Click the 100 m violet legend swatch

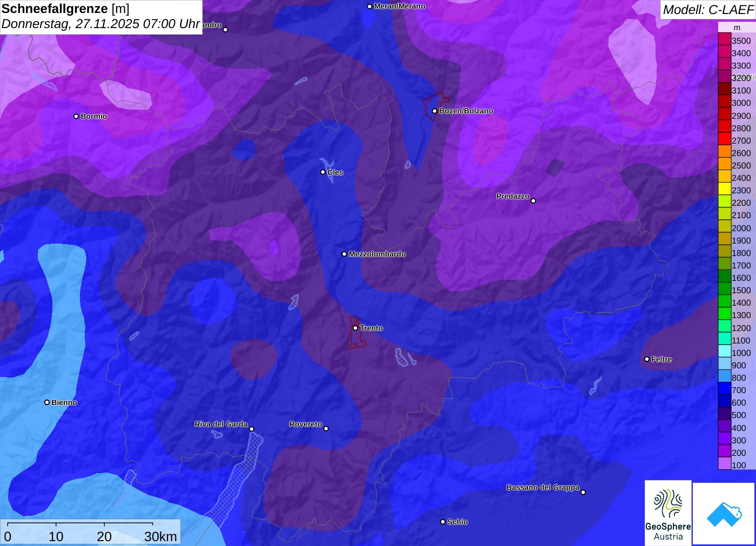[724, 463]
